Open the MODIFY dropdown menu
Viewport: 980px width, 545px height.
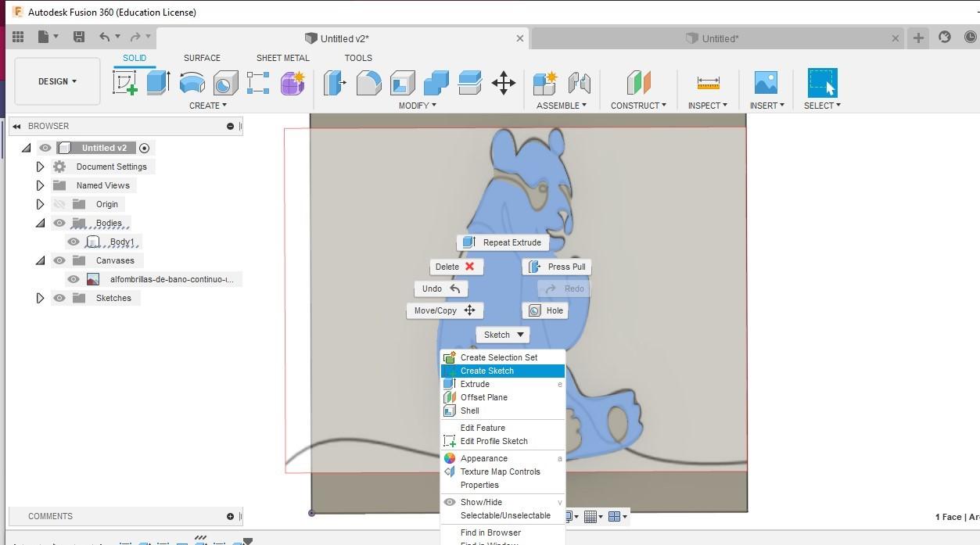[417, 106]
